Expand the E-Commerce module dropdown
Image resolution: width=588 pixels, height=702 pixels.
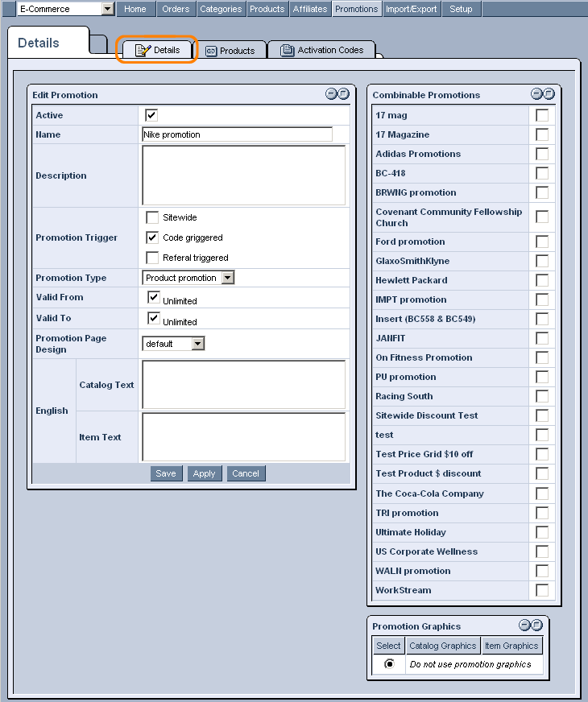pyautogui.click(x=107, y=9)
